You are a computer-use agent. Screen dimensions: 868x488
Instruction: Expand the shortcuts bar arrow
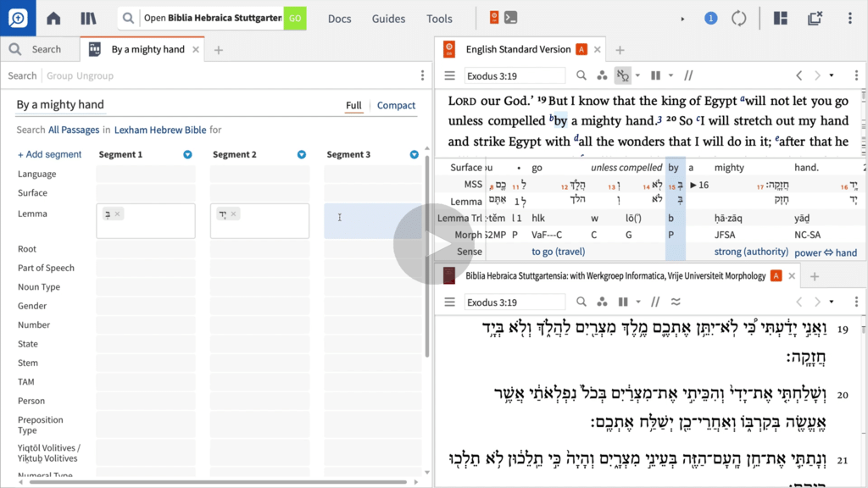pos(682,19)
